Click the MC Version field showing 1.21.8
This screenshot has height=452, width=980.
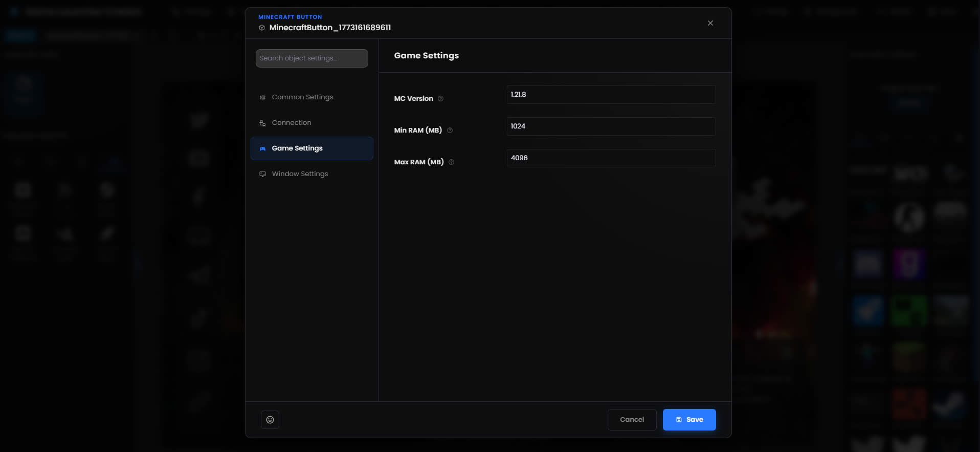point(611,95)
